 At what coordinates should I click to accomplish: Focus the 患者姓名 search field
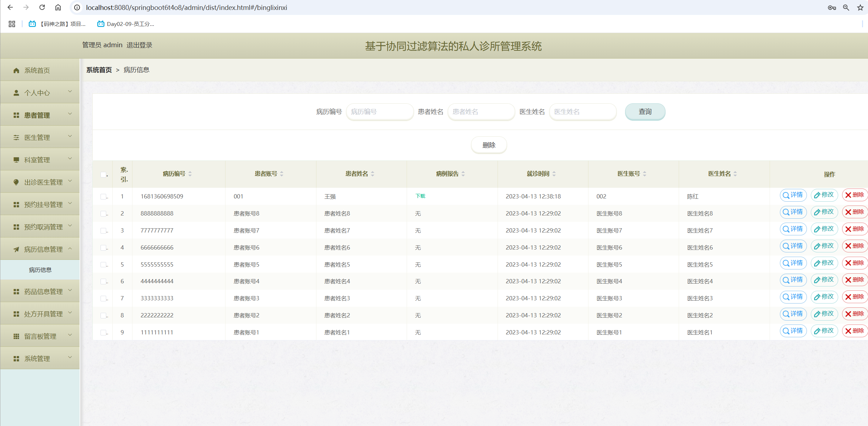481,112
